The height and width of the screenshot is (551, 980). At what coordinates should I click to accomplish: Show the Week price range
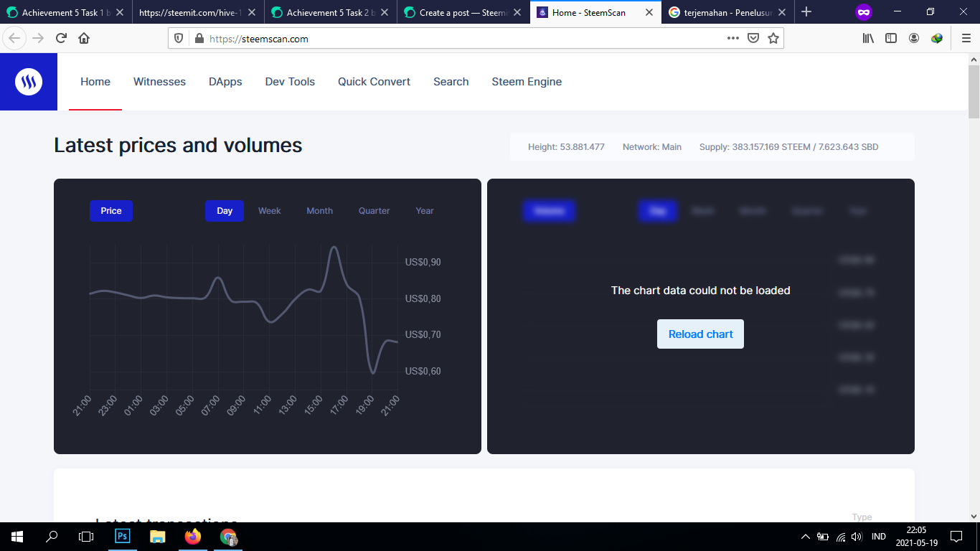click(270, 211)
